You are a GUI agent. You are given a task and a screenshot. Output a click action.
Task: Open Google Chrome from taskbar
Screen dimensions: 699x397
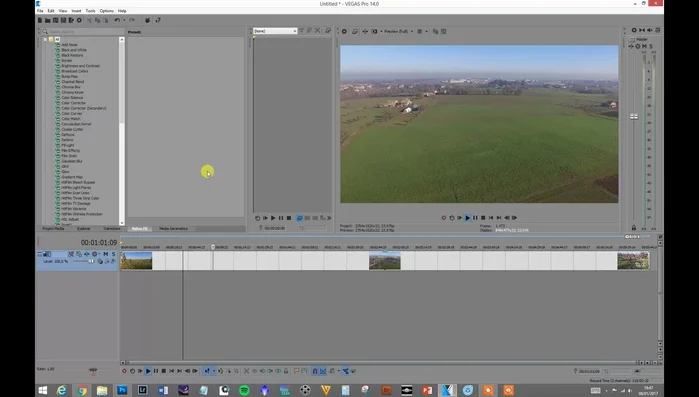coord(82,390)
